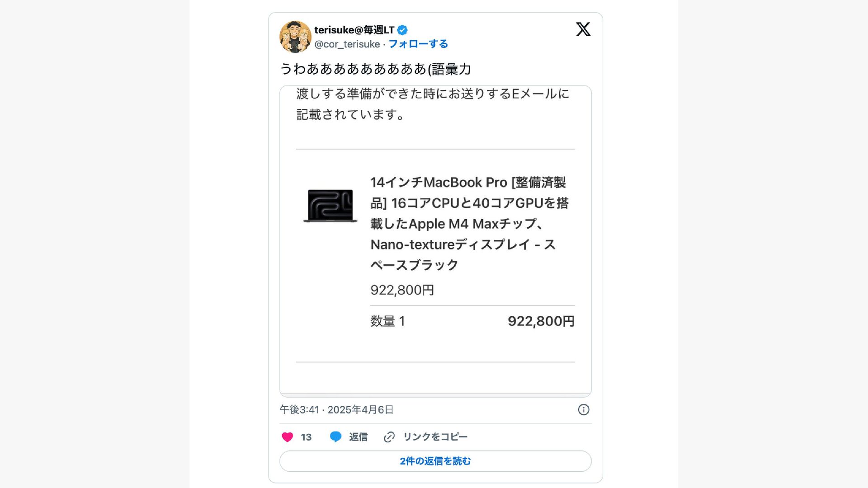
Task: Click the terisuke@毎週LT display name
Action: [354, 30]
